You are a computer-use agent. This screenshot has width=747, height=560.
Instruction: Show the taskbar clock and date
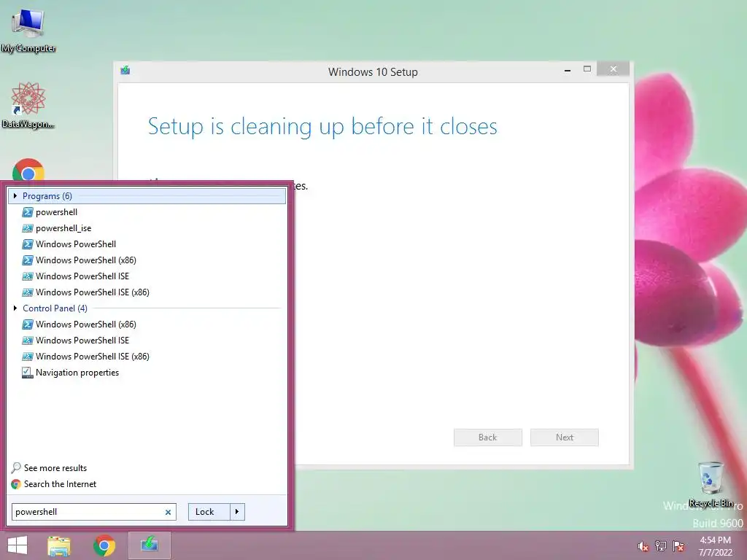click(x=715, y=545)
